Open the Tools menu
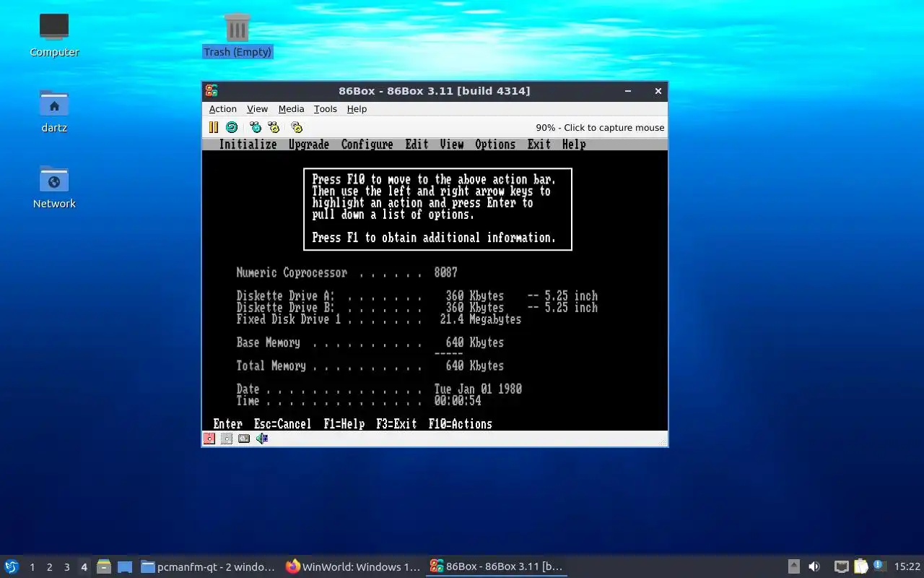Viewport: 924px width, 578px height. (325, 109)
